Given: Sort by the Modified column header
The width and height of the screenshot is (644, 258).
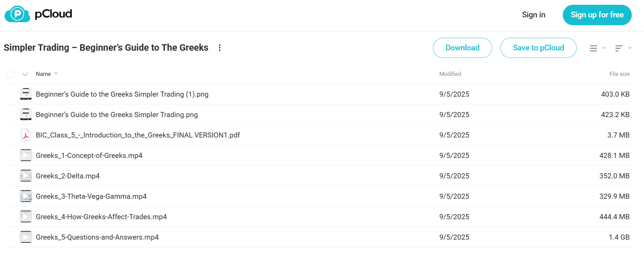Looking at the screenshot, I should (450, 74).
